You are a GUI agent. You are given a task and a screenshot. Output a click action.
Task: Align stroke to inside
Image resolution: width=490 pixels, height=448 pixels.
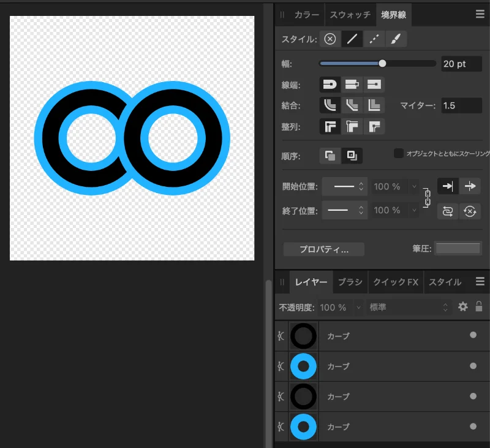click(x=352, y=127)
